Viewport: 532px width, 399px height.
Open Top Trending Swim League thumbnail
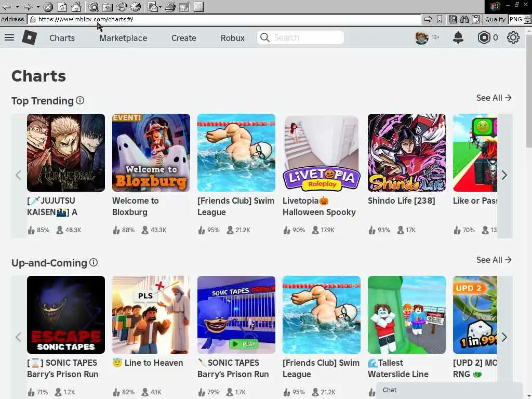click(x=236, y=153)
